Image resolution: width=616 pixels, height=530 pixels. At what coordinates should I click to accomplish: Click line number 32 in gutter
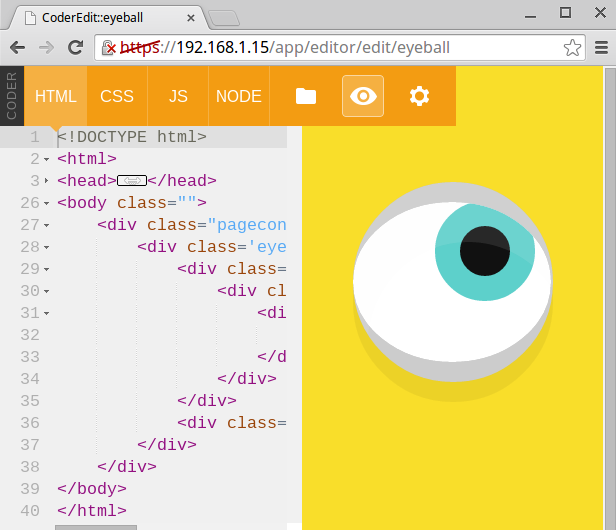tap(30, 335)
